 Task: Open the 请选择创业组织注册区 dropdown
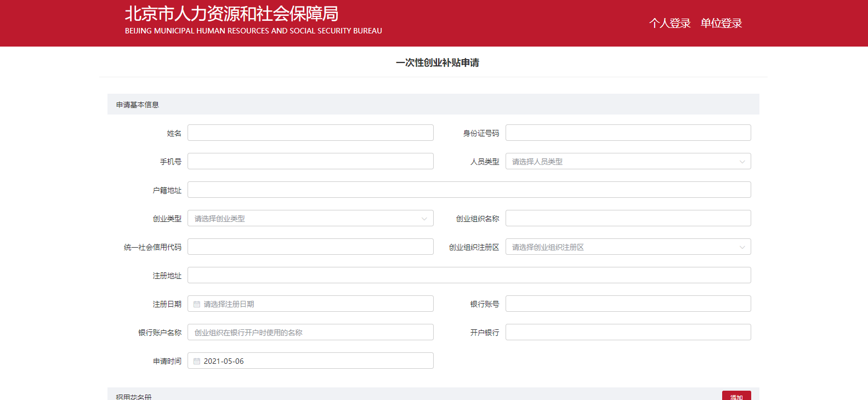point(628,247)
